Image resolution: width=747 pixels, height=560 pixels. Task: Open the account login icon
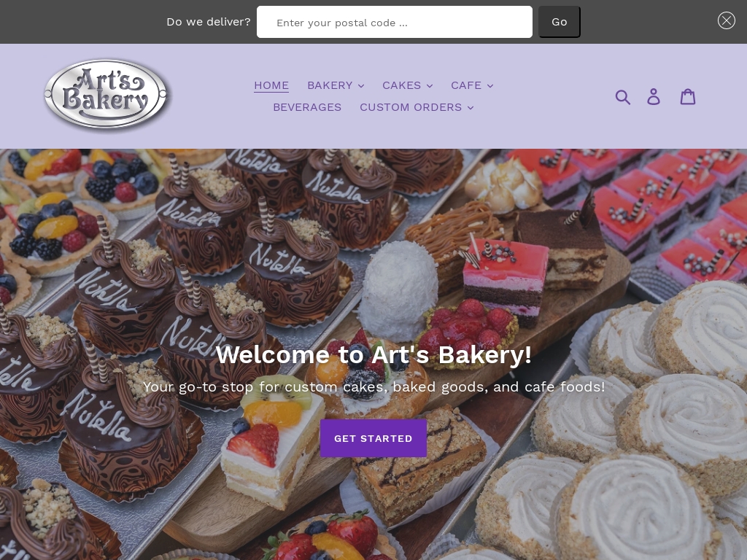[x=654, y=97]
